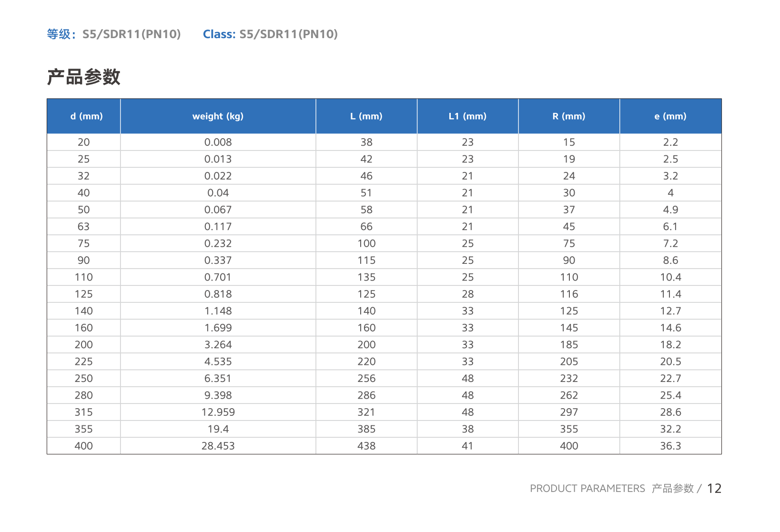Click the 'R (mm)' column header
Screen dimensions: 780x532
tap(568, 116)
